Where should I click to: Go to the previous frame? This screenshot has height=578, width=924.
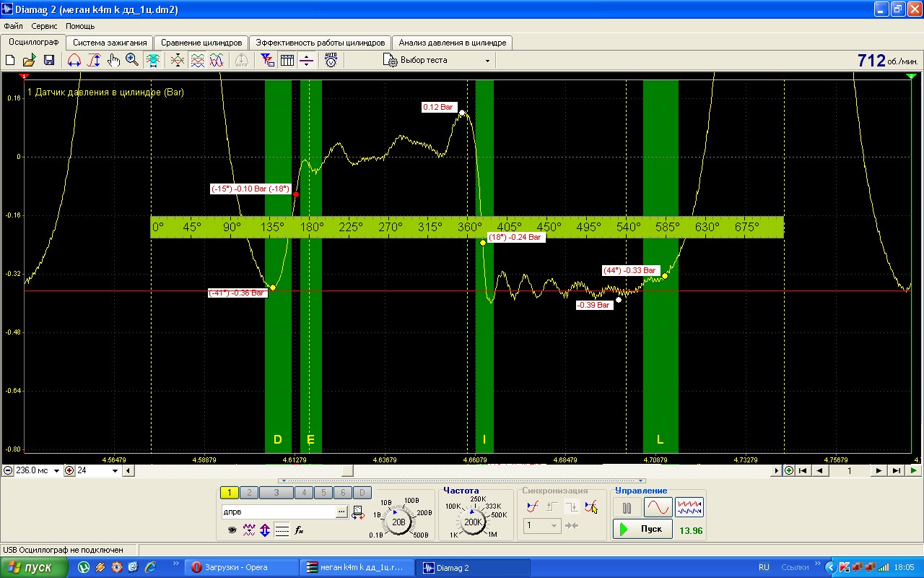coord(819,470)
